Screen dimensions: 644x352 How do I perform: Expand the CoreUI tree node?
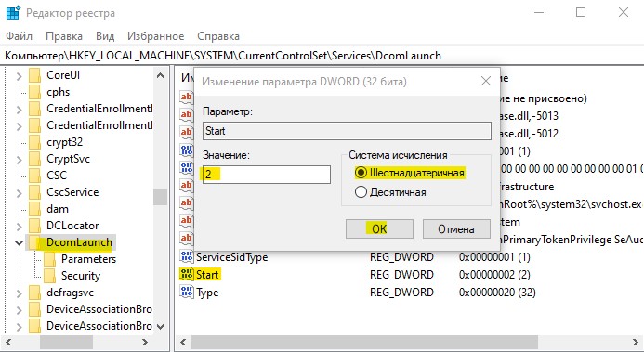(x=19, y=76)
